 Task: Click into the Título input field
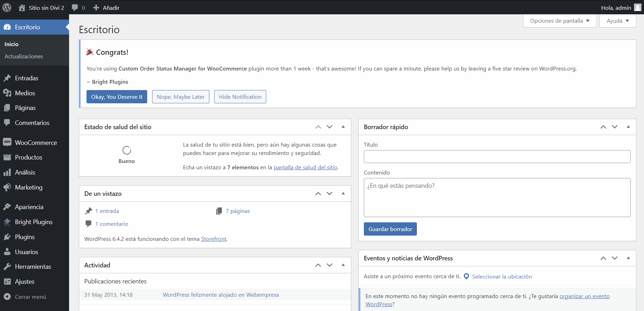click(x=497, y=156)
